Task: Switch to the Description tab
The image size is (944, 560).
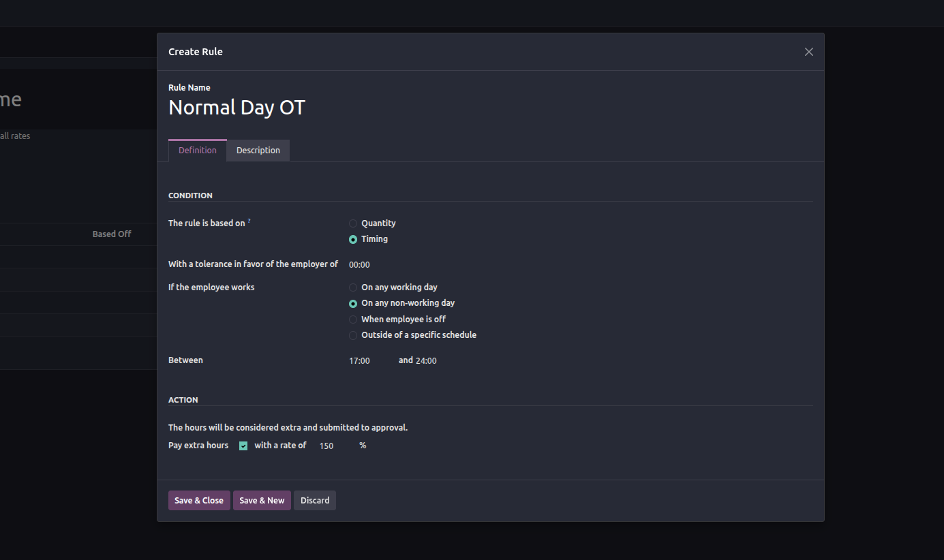Action: click(x=258, y=151)
